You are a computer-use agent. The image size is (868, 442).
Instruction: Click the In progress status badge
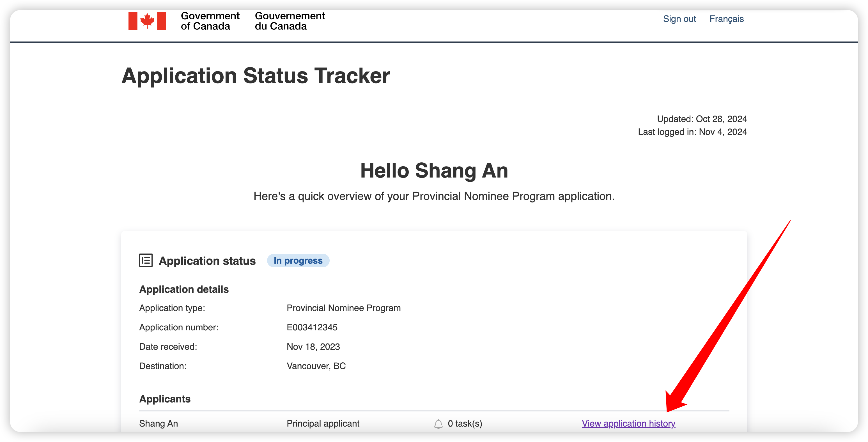pos(298,261)
